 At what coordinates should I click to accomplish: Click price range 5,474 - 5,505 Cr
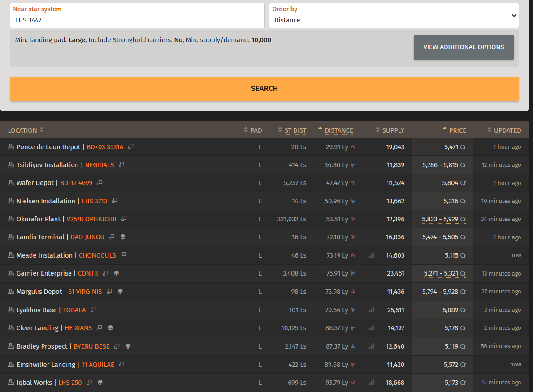point(444,237)
